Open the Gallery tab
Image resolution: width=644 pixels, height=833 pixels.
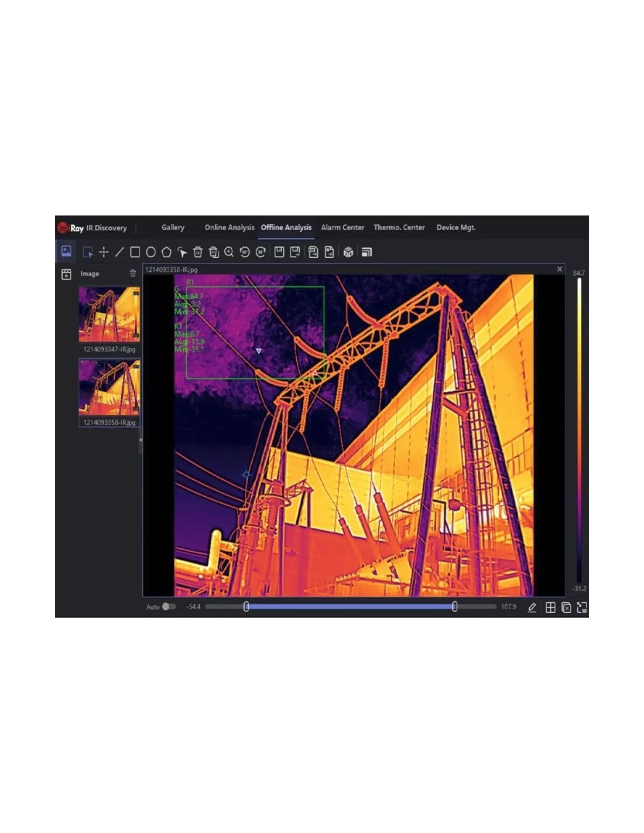click(x=173, y=228)
